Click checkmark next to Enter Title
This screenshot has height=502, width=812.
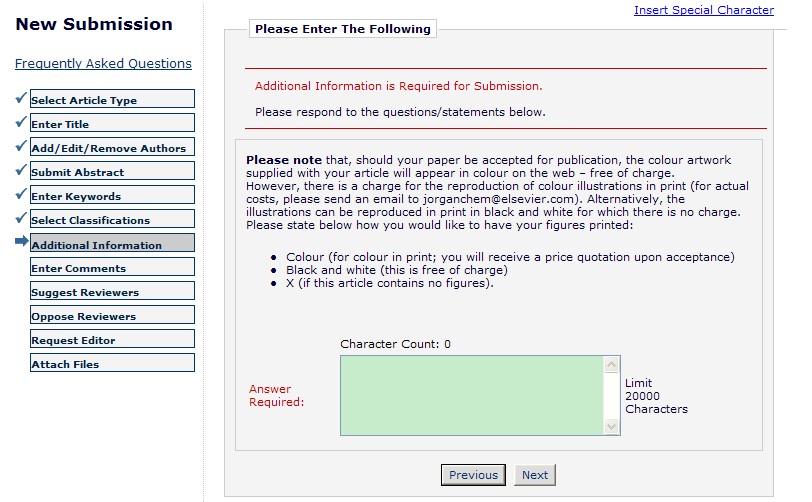pos(20,122)
